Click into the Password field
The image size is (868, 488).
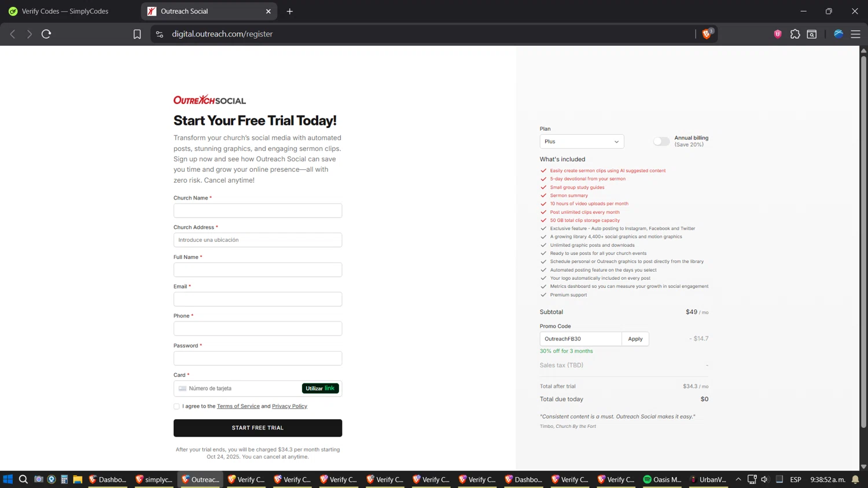258,358
